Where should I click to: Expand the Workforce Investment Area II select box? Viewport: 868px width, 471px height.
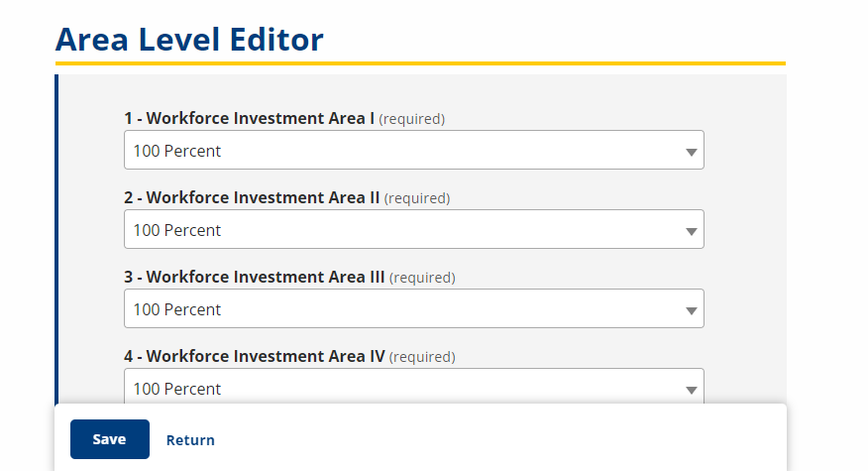tap(413, 230)
